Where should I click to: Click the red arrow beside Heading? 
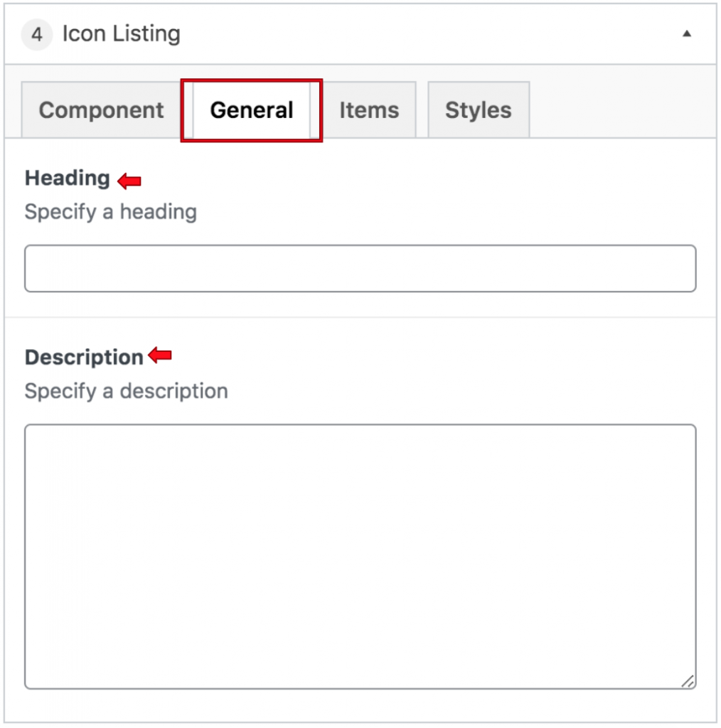(x=129, y=181)
